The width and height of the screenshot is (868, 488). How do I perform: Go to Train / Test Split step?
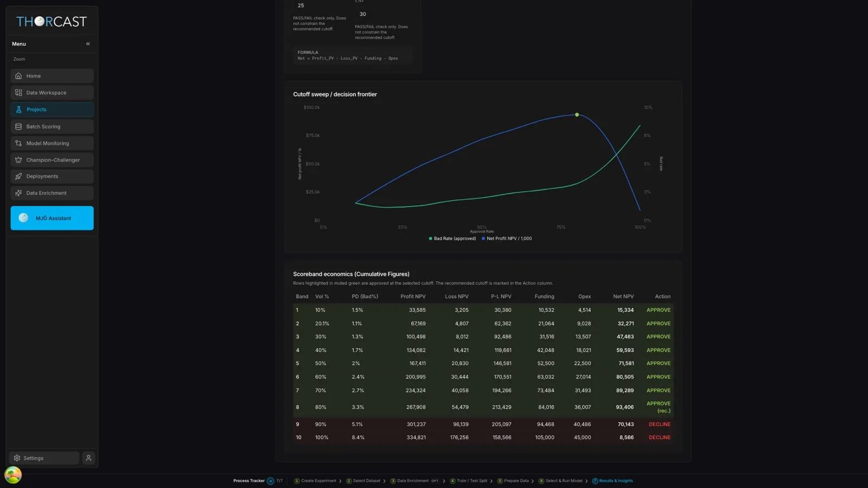(469, 481)
